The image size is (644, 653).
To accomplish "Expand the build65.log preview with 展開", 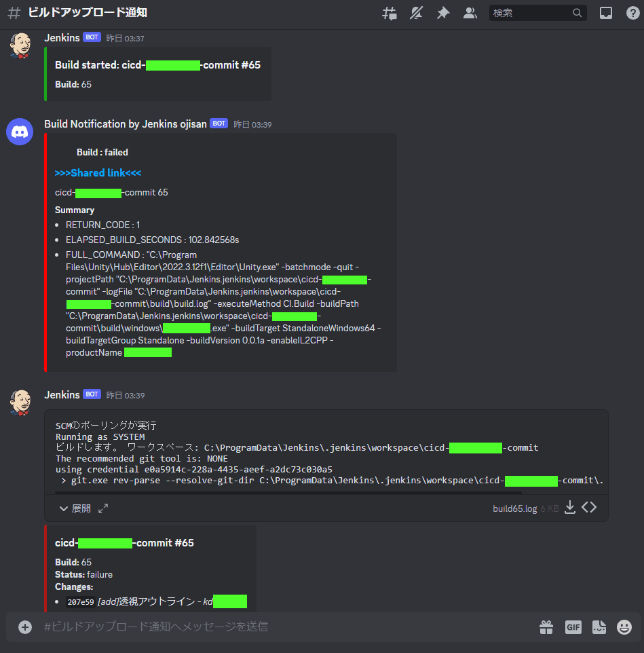I will (75, 508).
